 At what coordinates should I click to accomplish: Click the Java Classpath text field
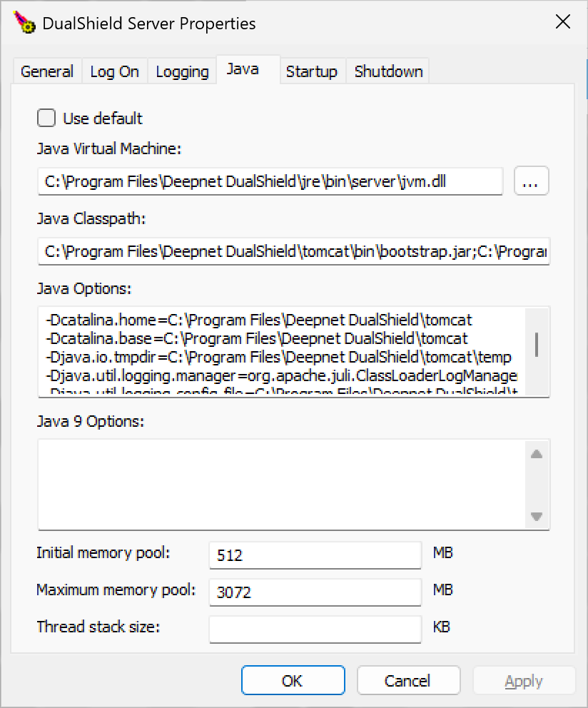pos(293,252)
